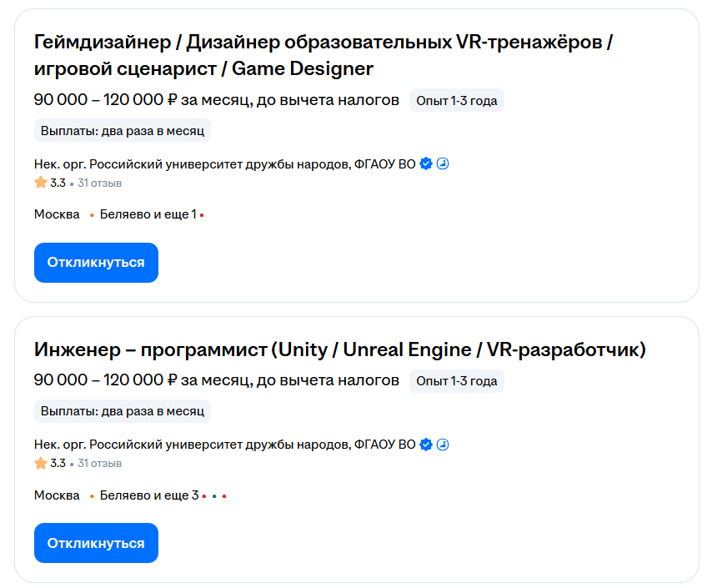Click the circular icon next to second verified badge
This screenshot has height=588, width=707.
[443, 445]
